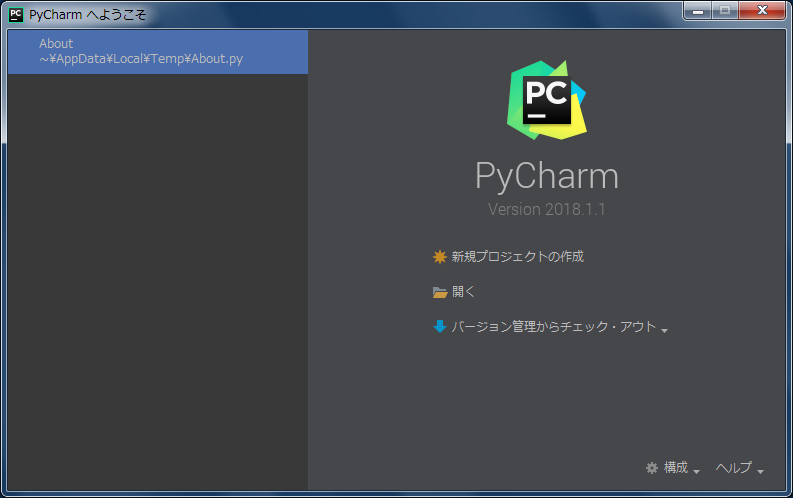
Task: Open an existing project with 開く
Action: (463, 292)
